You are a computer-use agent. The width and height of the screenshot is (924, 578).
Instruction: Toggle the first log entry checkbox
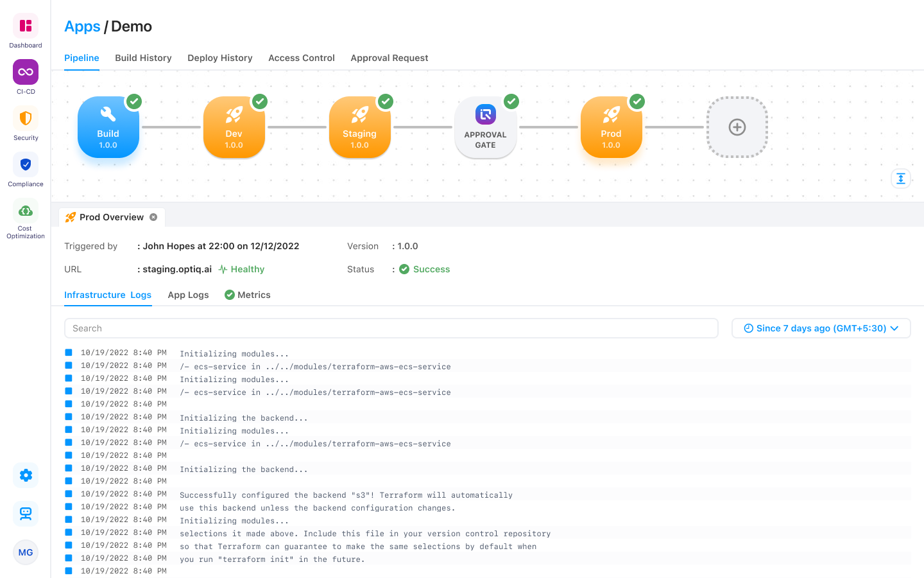69,353
